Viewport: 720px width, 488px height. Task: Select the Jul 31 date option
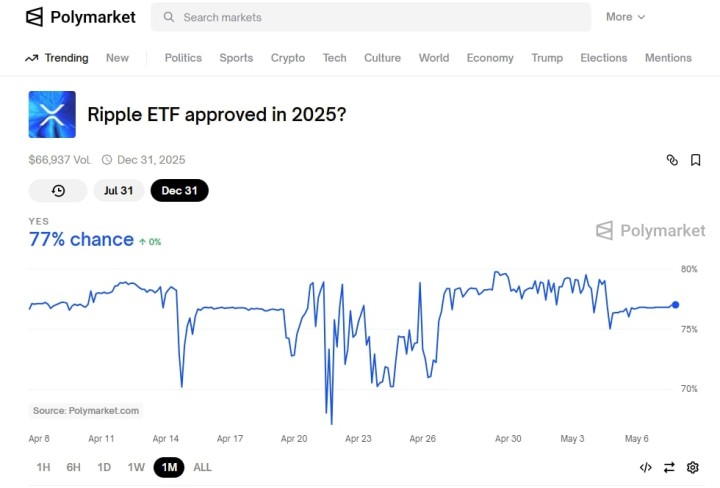point(118,190)
